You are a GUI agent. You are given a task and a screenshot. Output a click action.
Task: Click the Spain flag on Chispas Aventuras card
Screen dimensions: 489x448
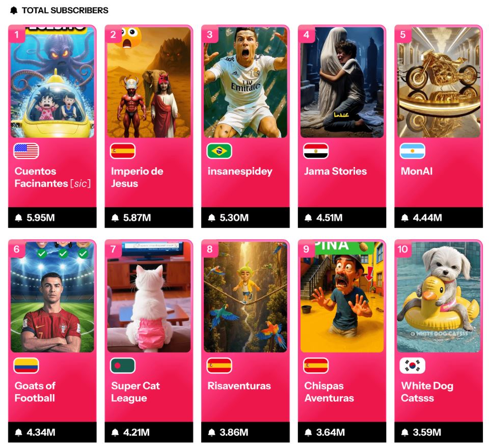[x=316, y=366]
